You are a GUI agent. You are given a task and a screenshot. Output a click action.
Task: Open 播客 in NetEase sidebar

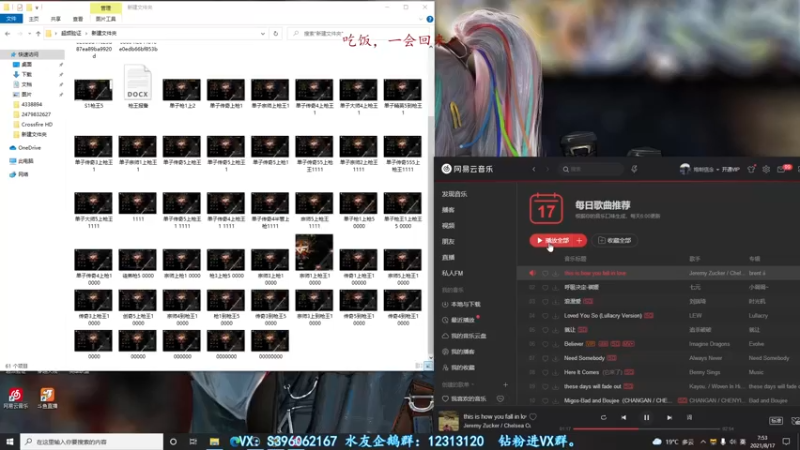[448, 210]
